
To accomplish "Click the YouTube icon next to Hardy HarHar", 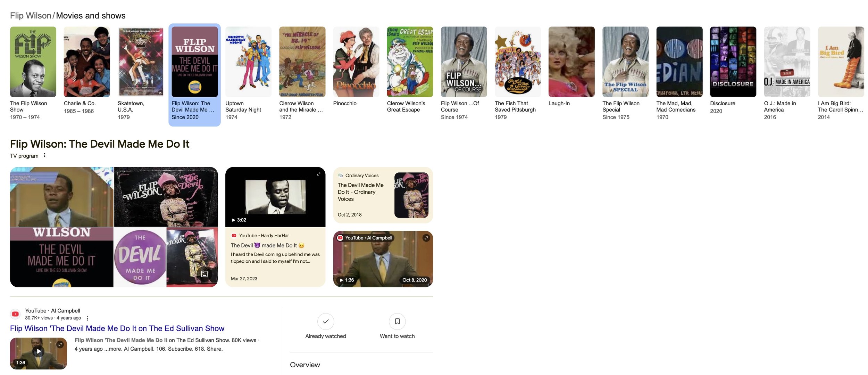I will coord(234,236).
